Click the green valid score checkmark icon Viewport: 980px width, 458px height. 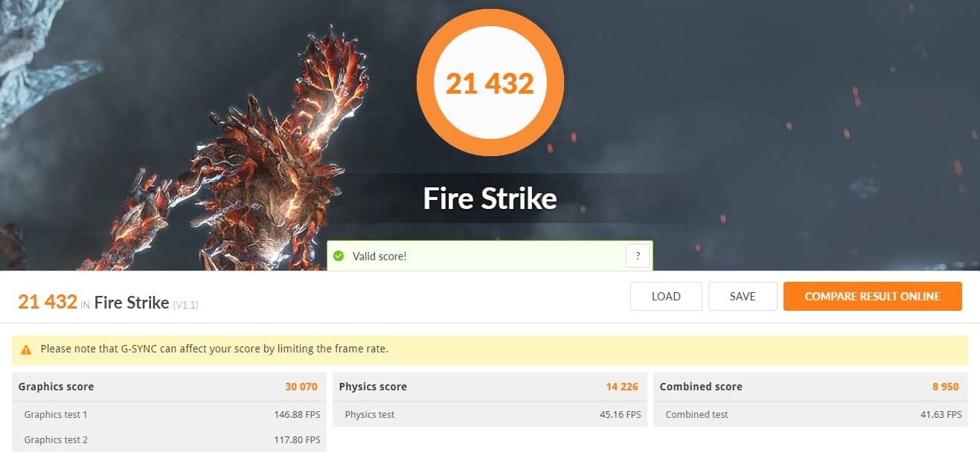tap(339, 256)
